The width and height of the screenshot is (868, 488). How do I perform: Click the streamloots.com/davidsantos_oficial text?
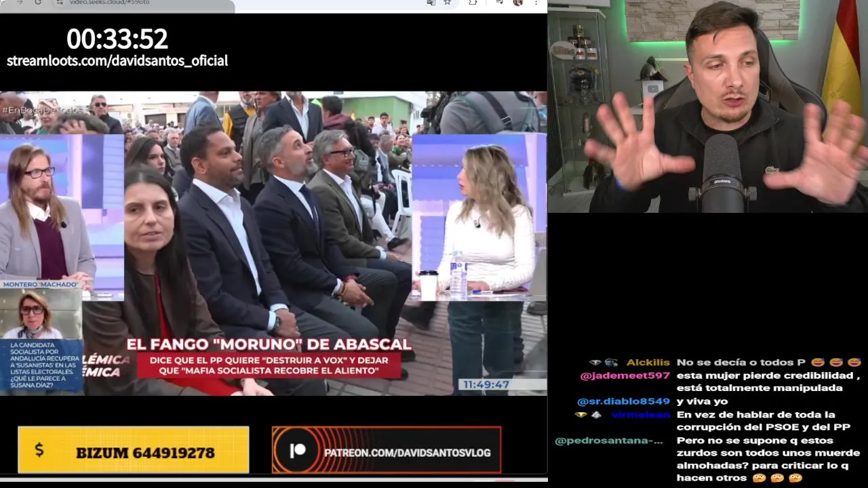(x=117, y=61)
